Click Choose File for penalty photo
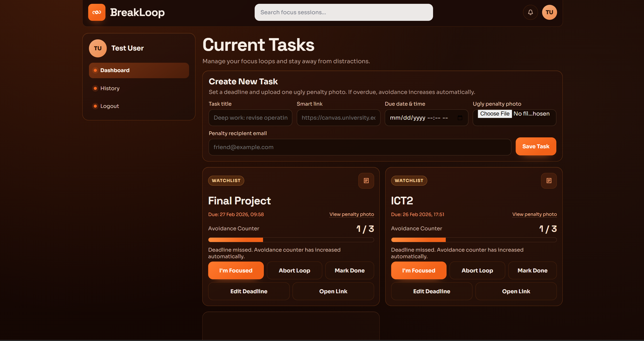The height and width of the screenshot is (341, 644). pos(495,114)
